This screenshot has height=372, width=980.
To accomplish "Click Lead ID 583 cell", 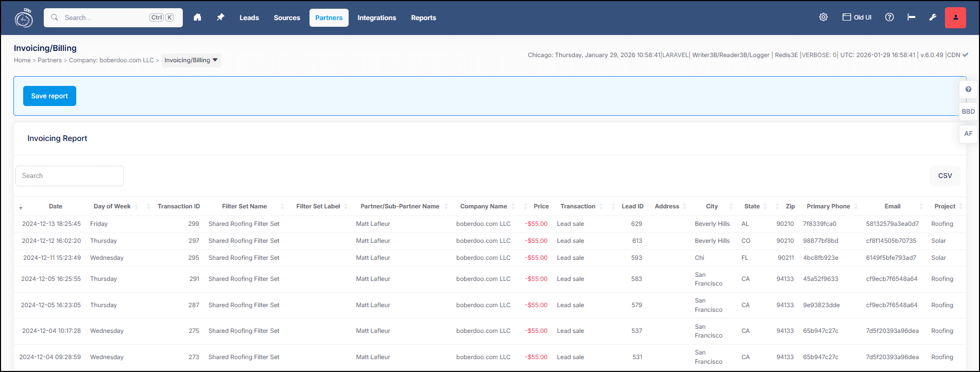I will (x=637, y=279).
